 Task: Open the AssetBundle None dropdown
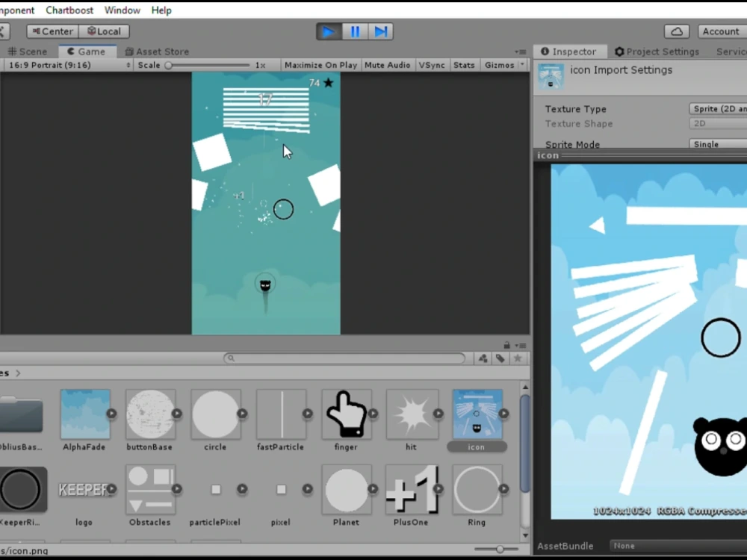678,547
